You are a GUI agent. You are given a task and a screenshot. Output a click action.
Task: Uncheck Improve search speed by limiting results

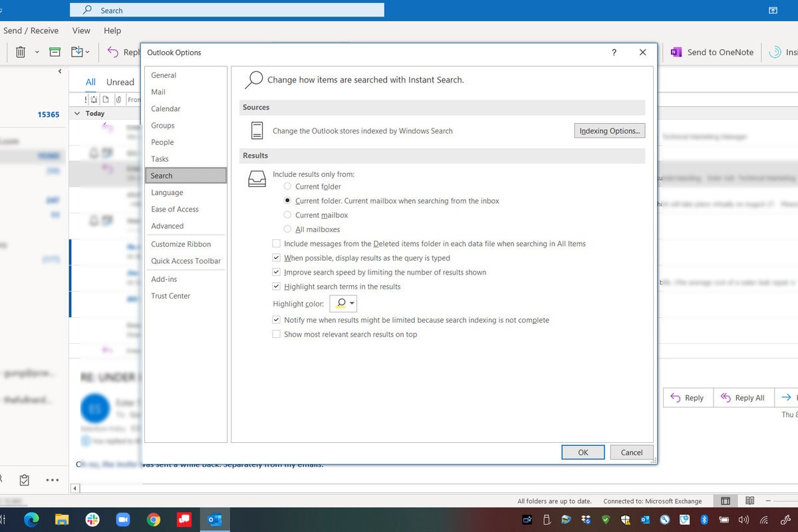(x=277, y=273)
